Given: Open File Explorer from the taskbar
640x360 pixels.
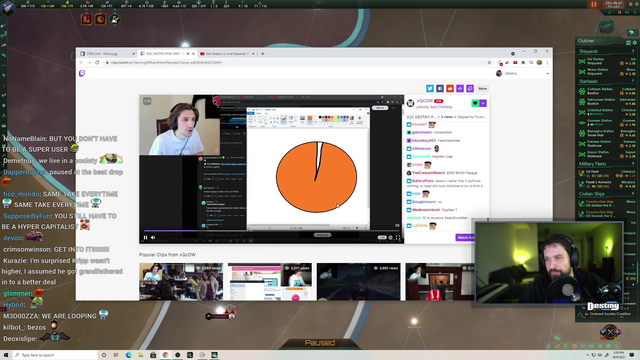Looking at the screenshot, I should pos(141,355).
